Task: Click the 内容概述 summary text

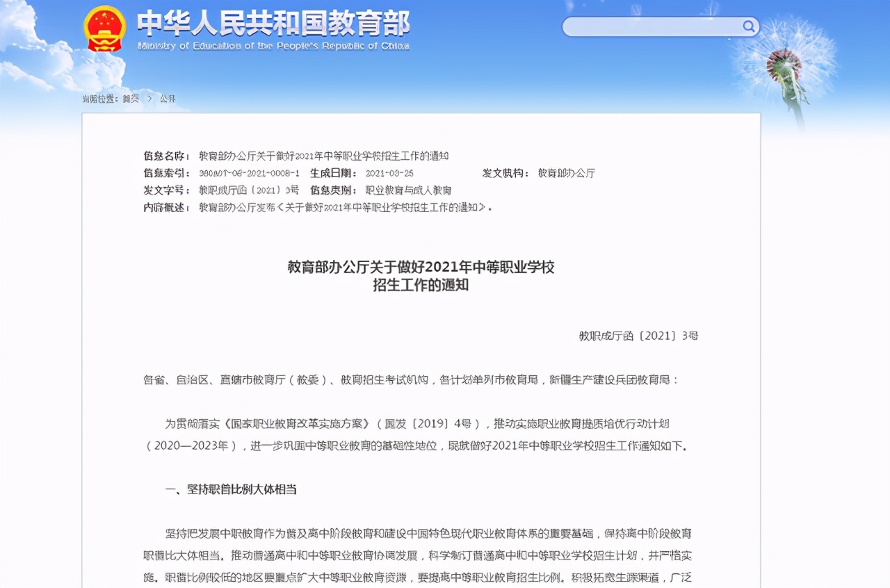Action: point(345,208)
